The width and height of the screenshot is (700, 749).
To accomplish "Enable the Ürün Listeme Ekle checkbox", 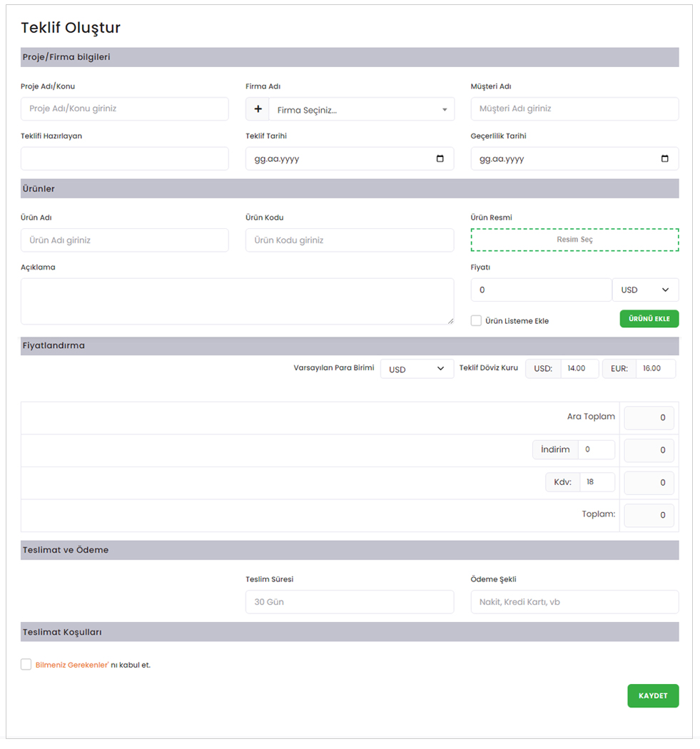I will (477, 320).
